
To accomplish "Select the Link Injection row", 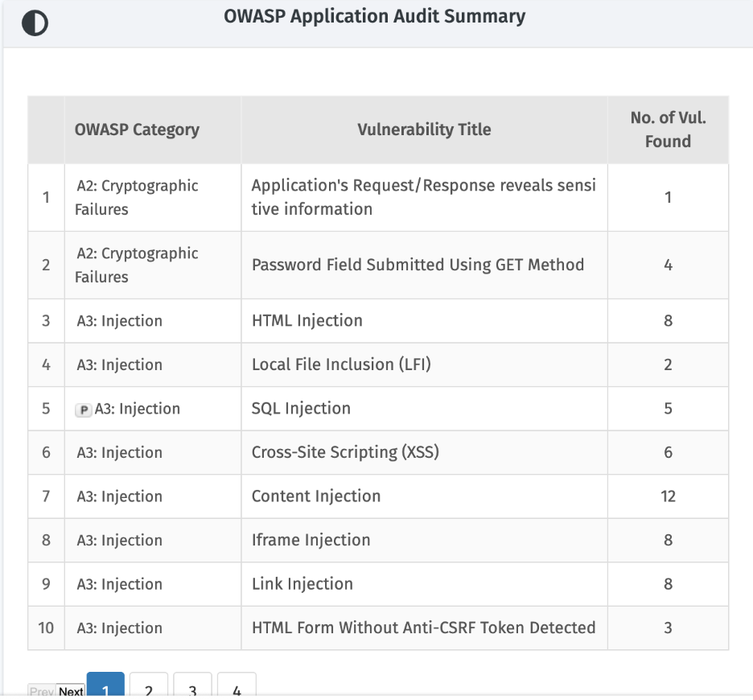I will (x=378, y=584).
